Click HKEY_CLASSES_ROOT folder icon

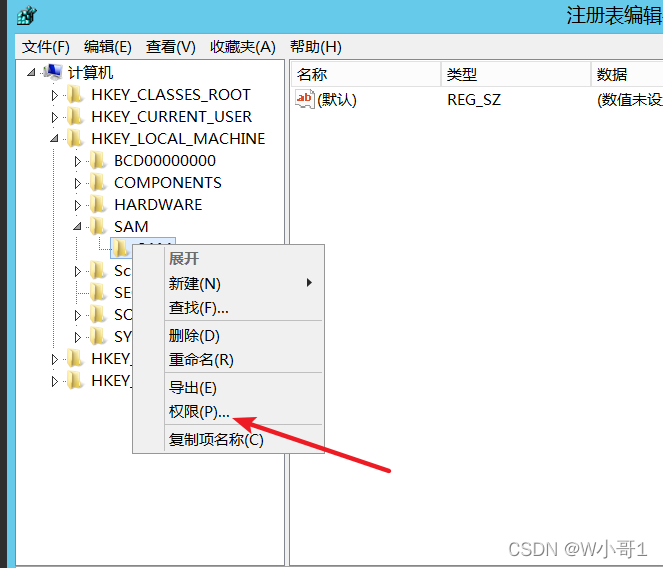(x=75, y=94)
